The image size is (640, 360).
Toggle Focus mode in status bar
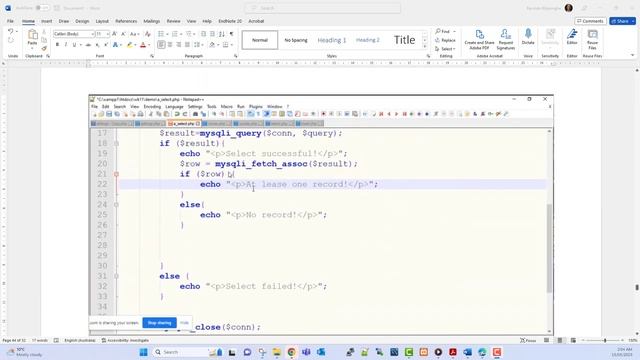pyautogui.click(x=528, y=340)
